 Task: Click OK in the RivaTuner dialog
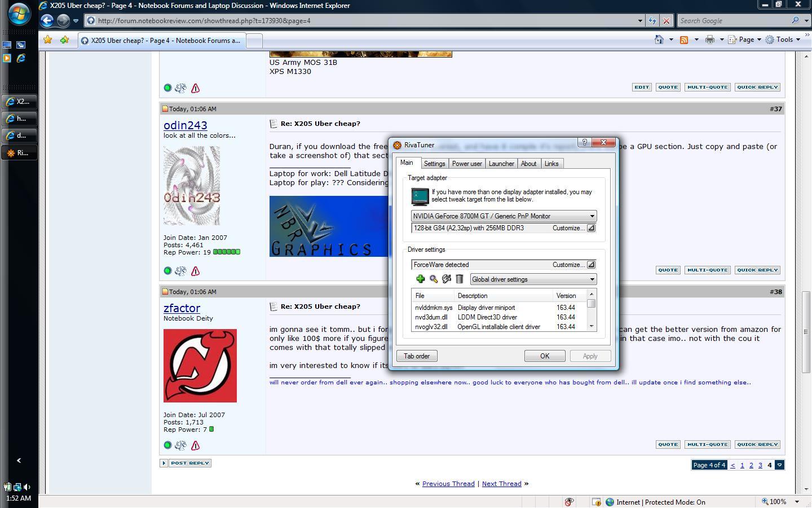point(545,356)
